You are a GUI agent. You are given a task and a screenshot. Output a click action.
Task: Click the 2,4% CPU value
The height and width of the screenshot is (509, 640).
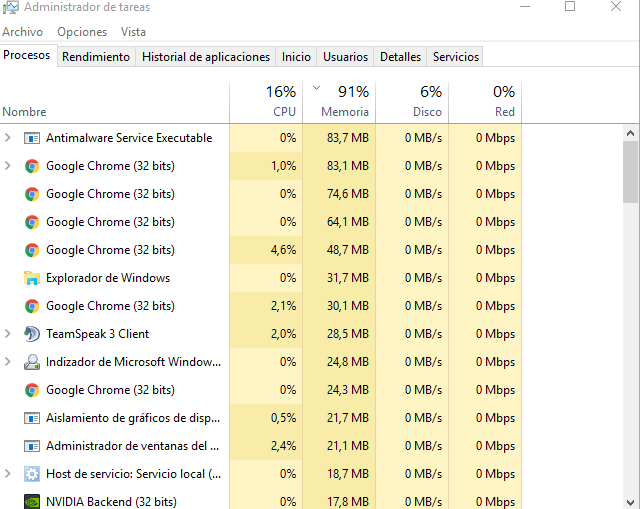[284, 446]
